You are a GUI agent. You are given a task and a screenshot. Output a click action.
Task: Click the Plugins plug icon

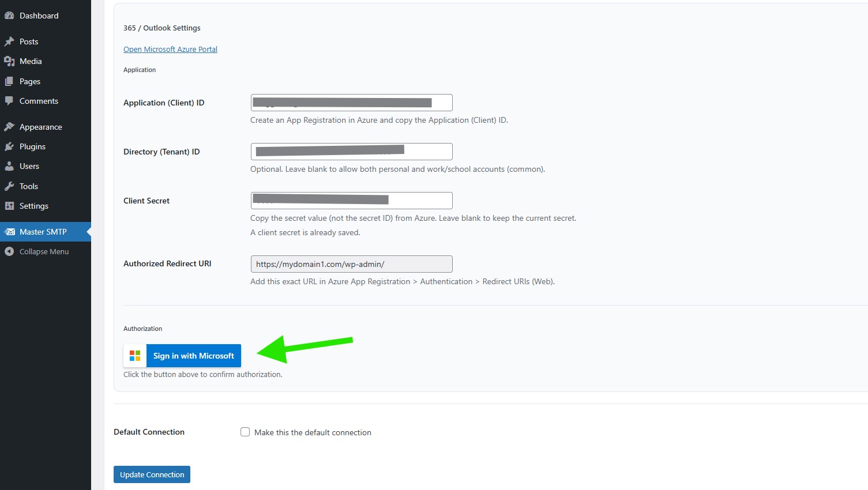(x=9, y=146)
